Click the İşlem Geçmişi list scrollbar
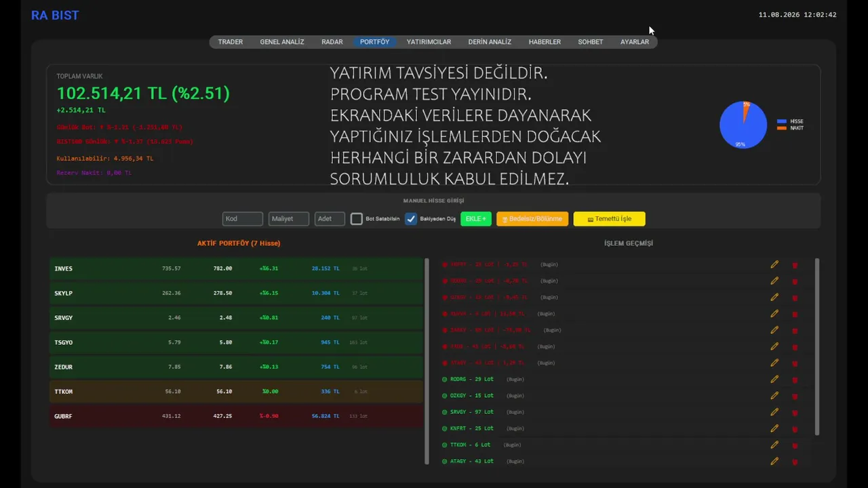The height and width of the screenshot is (488, 868). pos(817,346)
